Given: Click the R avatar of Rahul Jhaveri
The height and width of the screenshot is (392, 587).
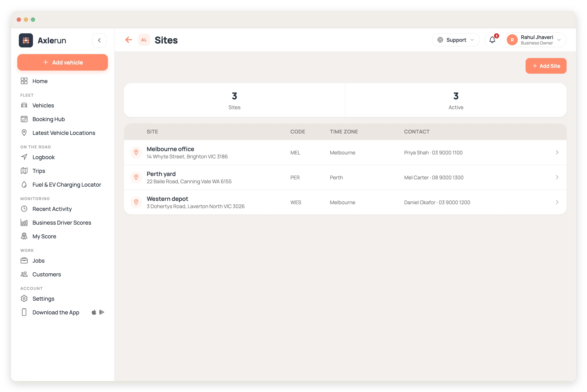Looking at the screenshot, I should pos(512,40).
